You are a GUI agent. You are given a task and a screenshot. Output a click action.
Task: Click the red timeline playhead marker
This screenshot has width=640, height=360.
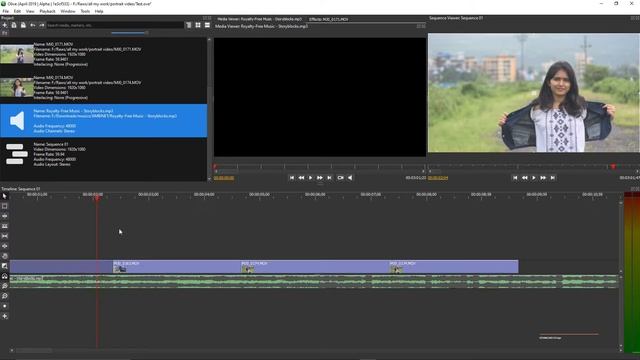pyautogui.click(x=97, y=198)
